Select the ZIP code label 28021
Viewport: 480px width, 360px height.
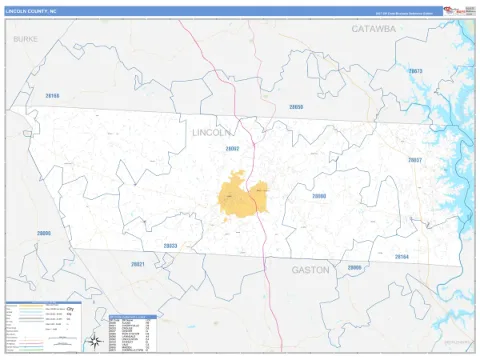pyautogui.click(x=138, y=264)
